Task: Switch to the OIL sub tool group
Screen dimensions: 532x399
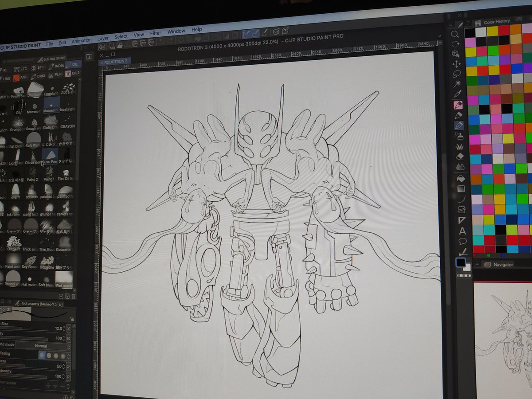Action: click(73, 64)
